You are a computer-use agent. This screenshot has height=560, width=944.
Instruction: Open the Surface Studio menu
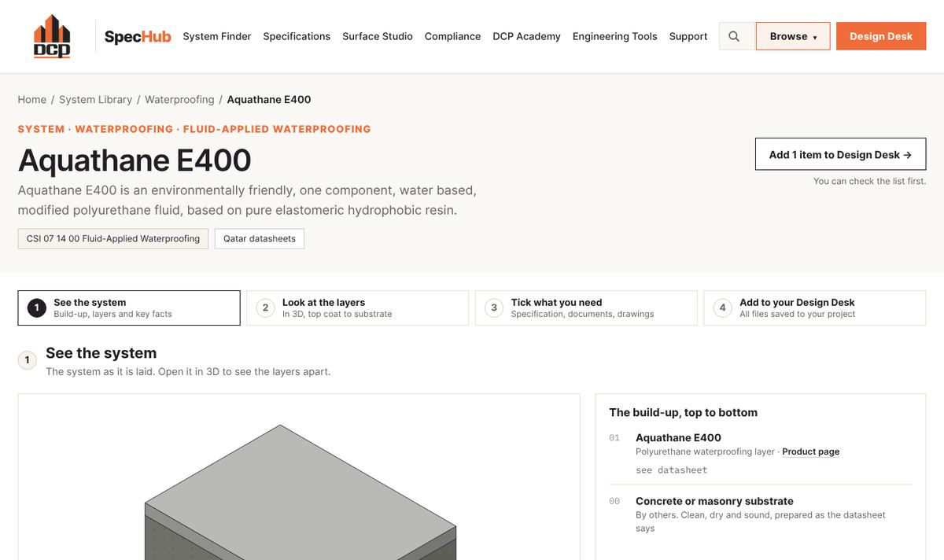[378, 36]
